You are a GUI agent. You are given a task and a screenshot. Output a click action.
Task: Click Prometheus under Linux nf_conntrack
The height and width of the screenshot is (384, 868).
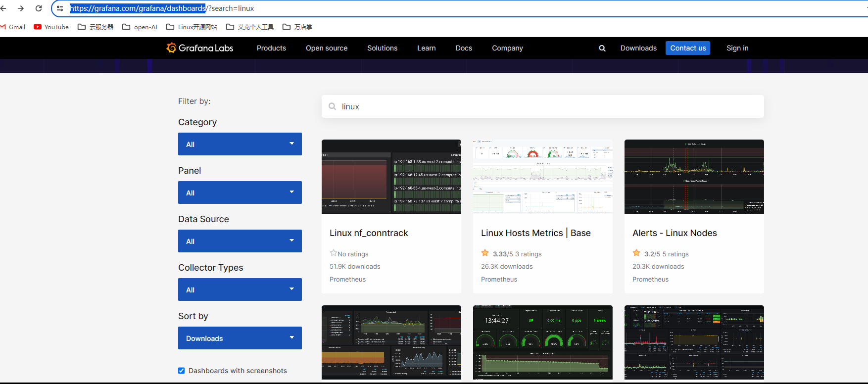pyautogui.click(x=347, y=279)
